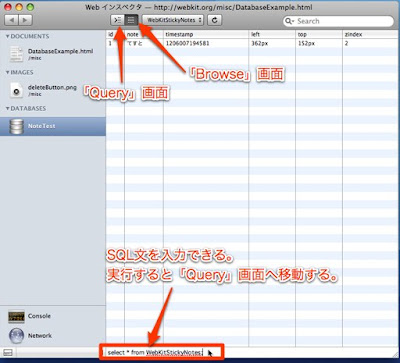Click the DatabaseExample.html file icon
The height and width of the screenshot is (363, 400).
click(16, 54)
